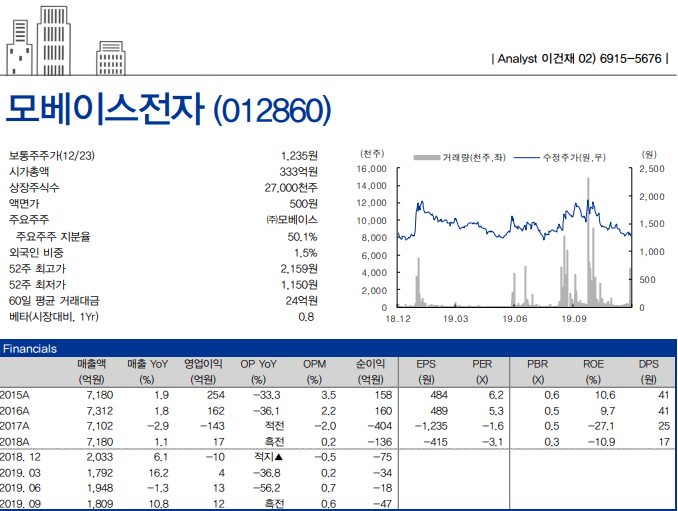
Task: Click the 2015A ROE cell 10.6
Action: tap(605, 395)
